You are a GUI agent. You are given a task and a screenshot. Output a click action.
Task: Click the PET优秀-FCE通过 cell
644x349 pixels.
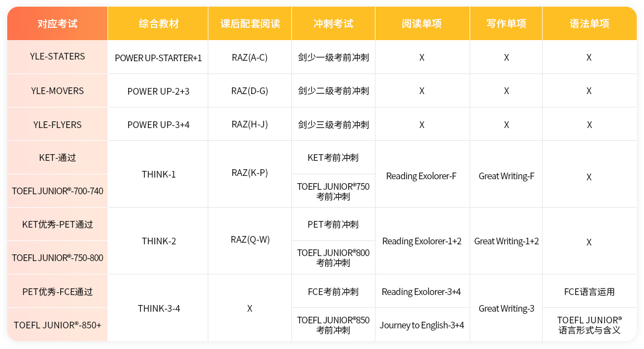tap(57, 292)
